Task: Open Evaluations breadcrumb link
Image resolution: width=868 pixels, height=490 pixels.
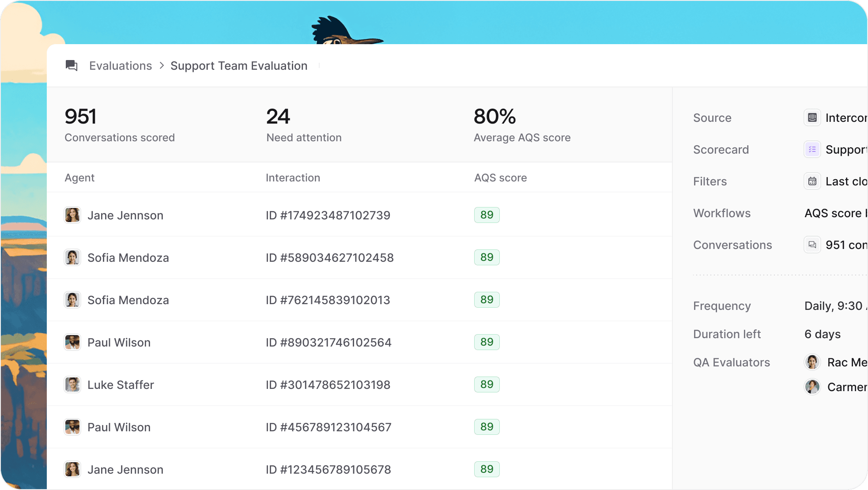Action: (x=121, y=66)
